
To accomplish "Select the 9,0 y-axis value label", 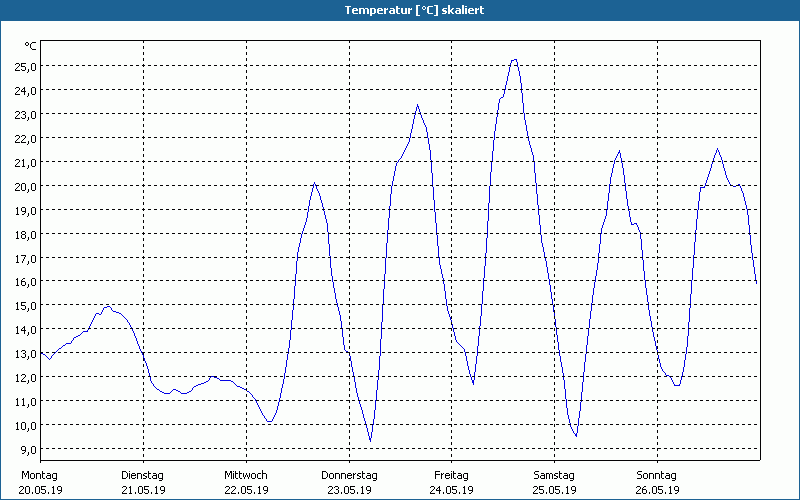I will [27, 449].
